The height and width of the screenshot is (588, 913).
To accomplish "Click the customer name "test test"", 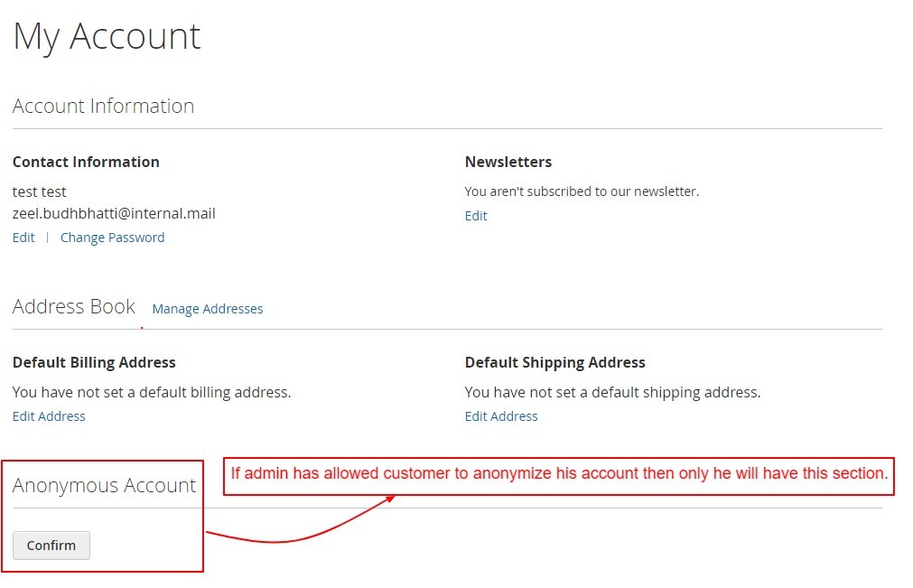I will 40,191.
